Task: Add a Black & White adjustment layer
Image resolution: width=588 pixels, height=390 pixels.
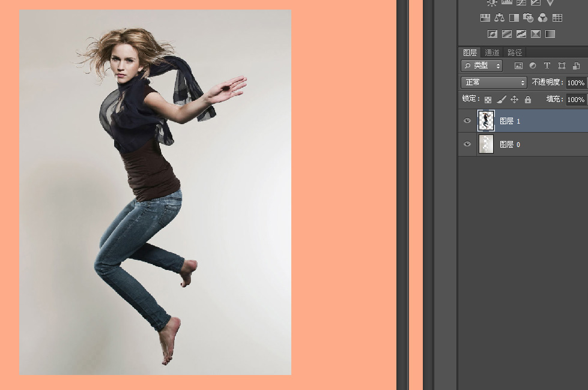Action: pos(514,18)
